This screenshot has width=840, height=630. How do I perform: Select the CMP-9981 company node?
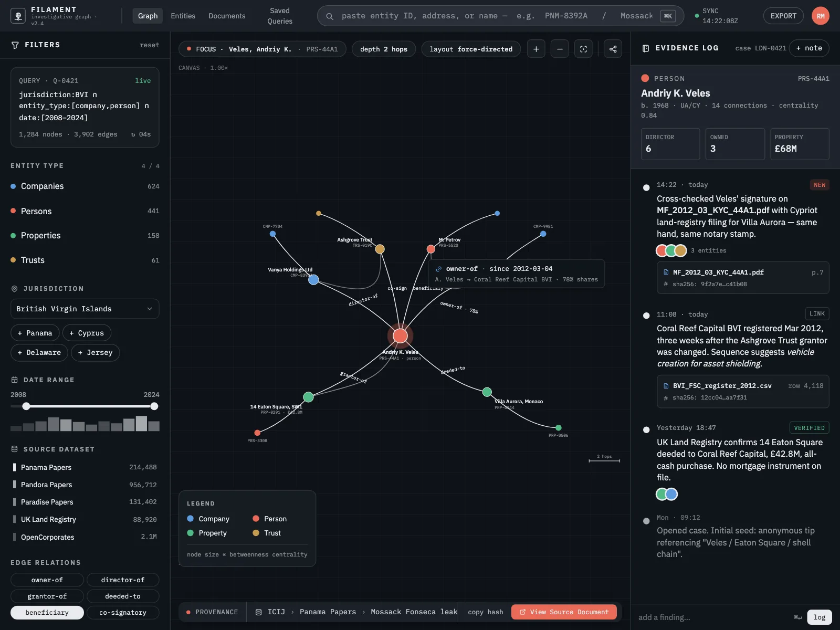543,234
